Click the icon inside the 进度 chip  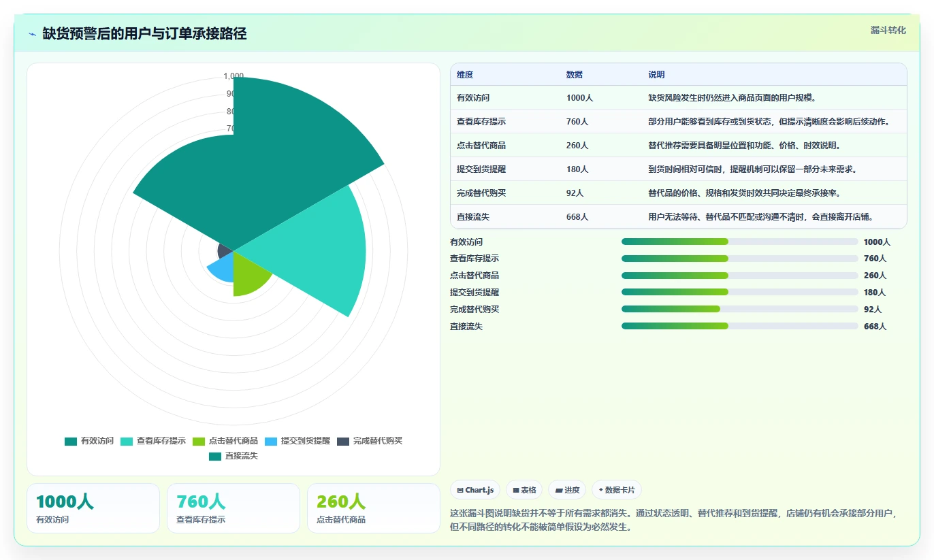click(x=559, y=490)
